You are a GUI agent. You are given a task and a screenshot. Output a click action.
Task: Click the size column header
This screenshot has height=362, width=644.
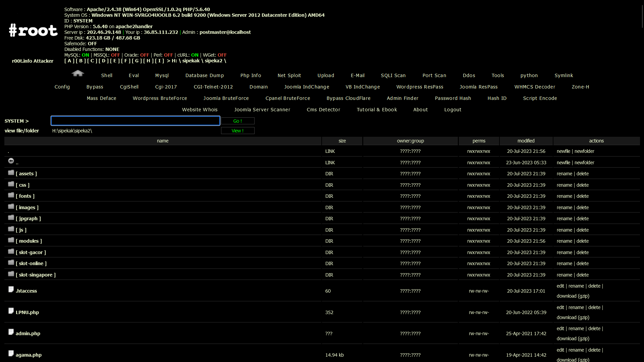(342, 141)
